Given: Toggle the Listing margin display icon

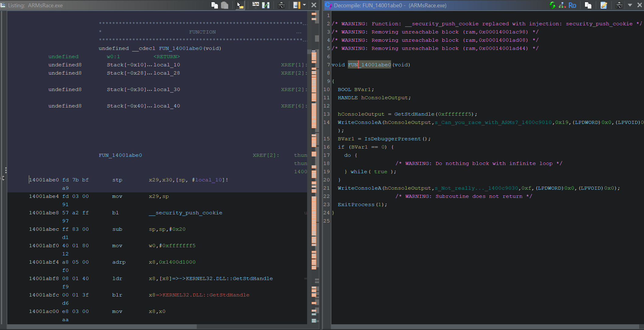Looking at the screenshot, I should pos(296,5).
